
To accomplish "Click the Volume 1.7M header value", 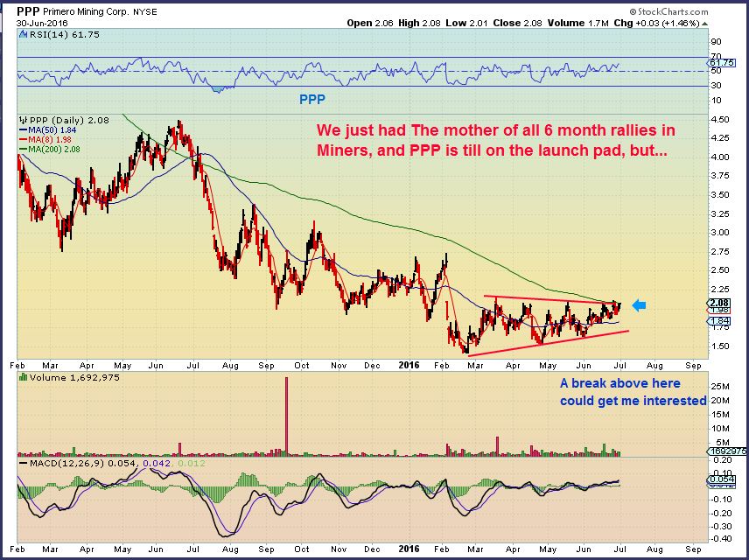I will [578, 23].
